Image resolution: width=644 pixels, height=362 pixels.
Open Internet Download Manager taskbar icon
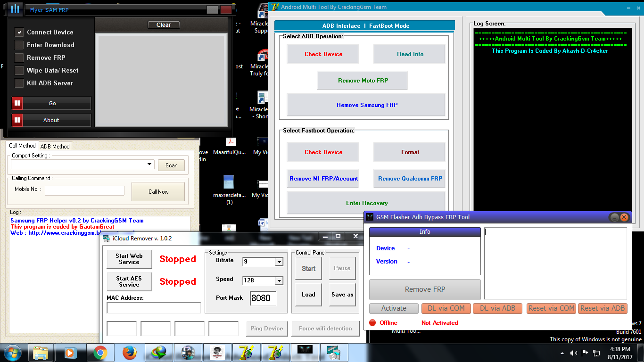(x=158, y=353)
